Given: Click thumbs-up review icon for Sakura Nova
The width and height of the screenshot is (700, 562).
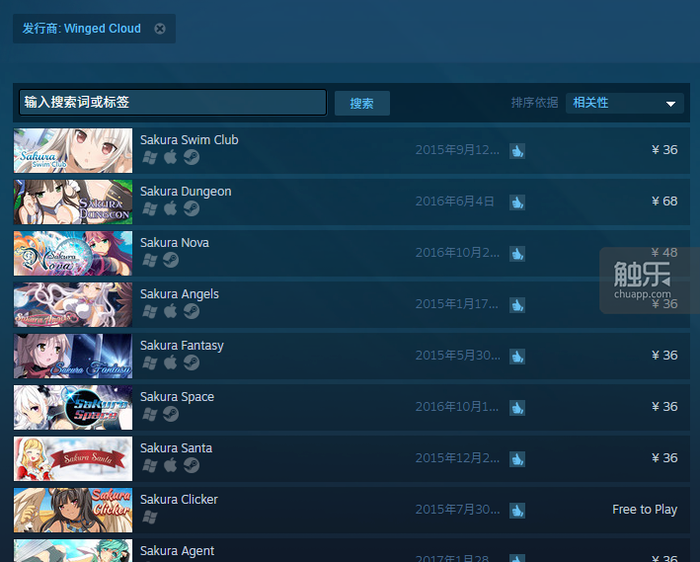Looking at the screenshot, I should (x=517, y=254).
